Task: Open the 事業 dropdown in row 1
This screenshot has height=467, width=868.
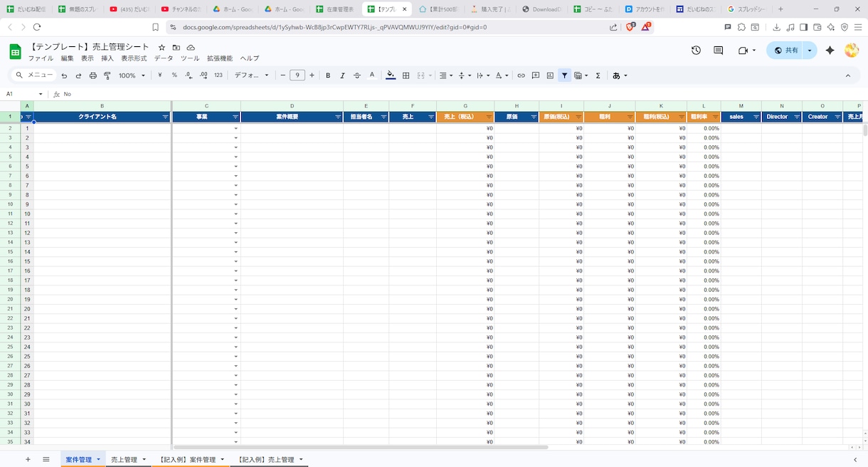Action: point(235,129)
